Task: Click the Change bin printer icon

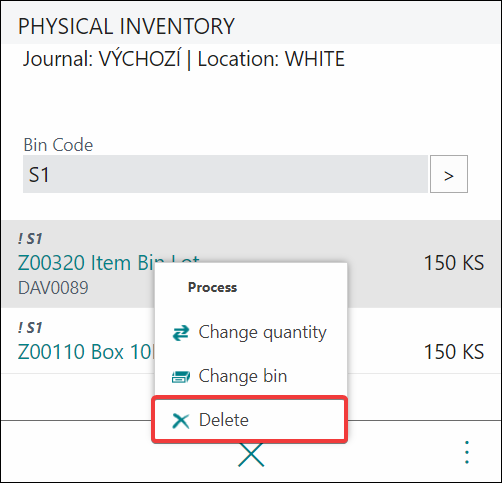Action: 181,377
